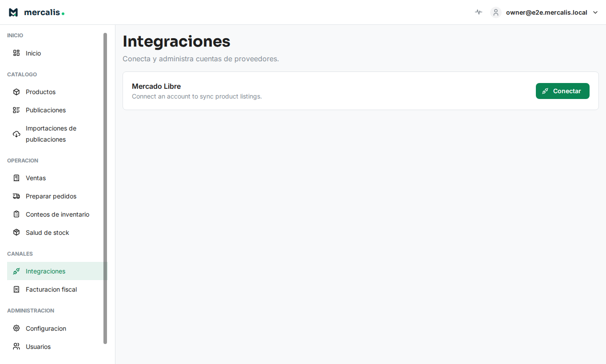Expand the owner account dropdown chevron
Image resolution: width=606 pixels, height=364 pixels.
coord(595,12)
